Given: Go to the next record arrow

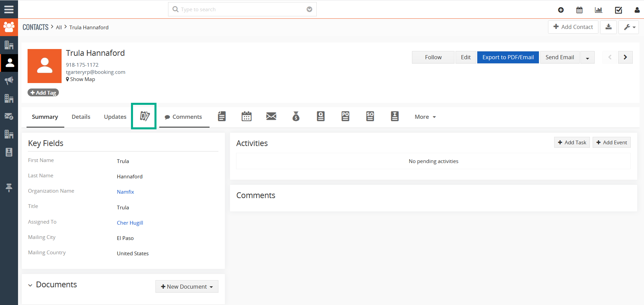Looking at the screenshot, I should point(625,57).
